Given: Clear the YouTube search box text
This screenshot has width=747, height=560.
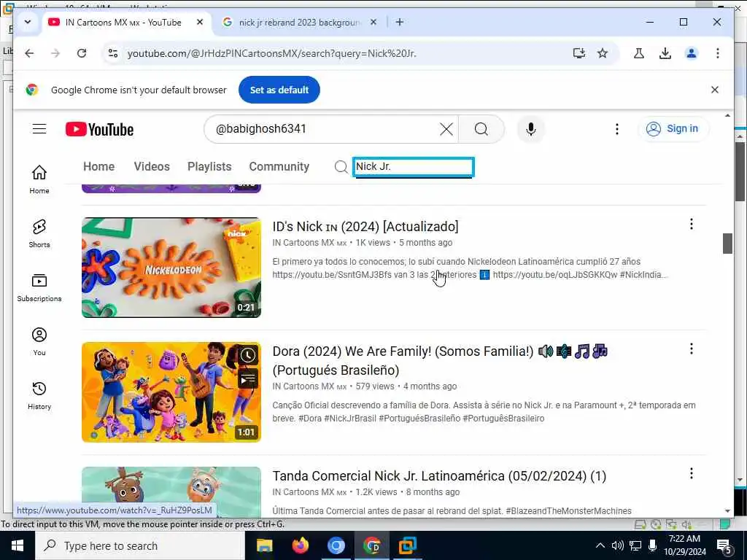Looking at the screenshot, I should click(x=446, y=129).
